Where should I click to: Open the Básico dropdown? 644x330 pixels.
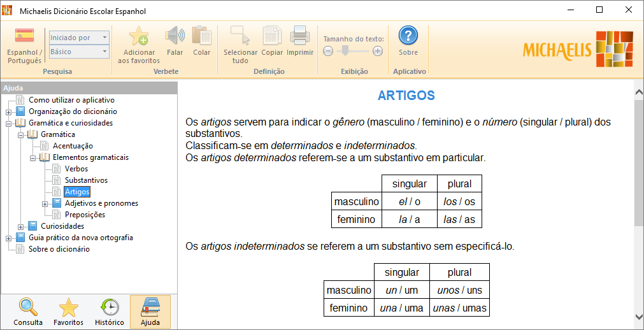pos(79,52)
